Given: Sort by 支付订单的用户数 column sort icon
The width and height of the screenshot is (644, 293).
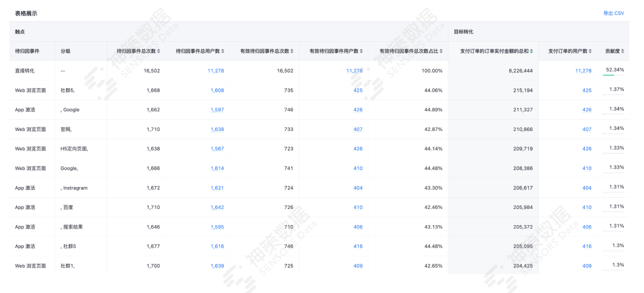Looking at the screenshot, I should [590, 51].
